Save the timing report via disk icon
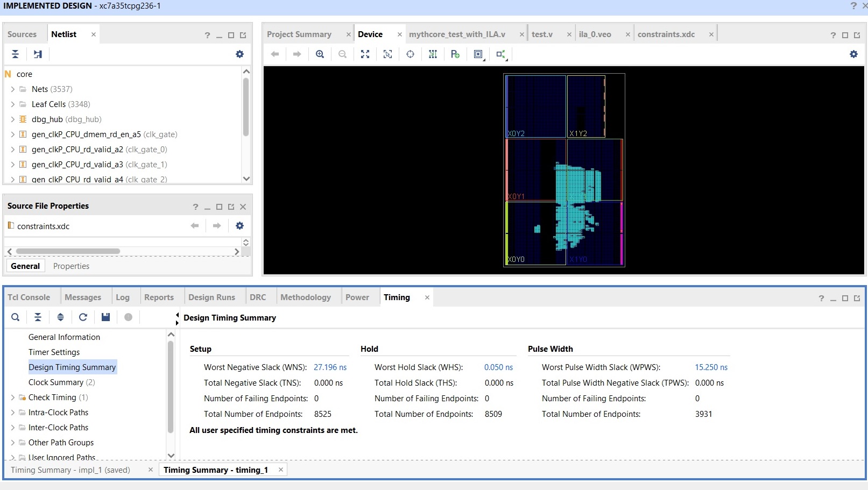Image resolution: width=868 pixels, height=490 pixels. [105, 317]
